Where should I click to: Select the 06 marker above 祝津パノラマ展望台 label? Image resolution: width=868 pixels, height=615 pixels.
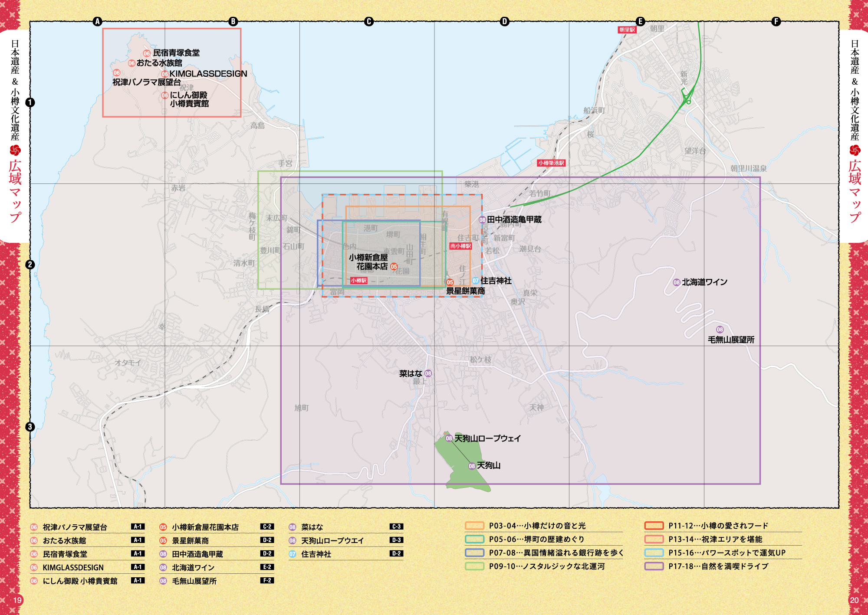[x=116, y=73]
